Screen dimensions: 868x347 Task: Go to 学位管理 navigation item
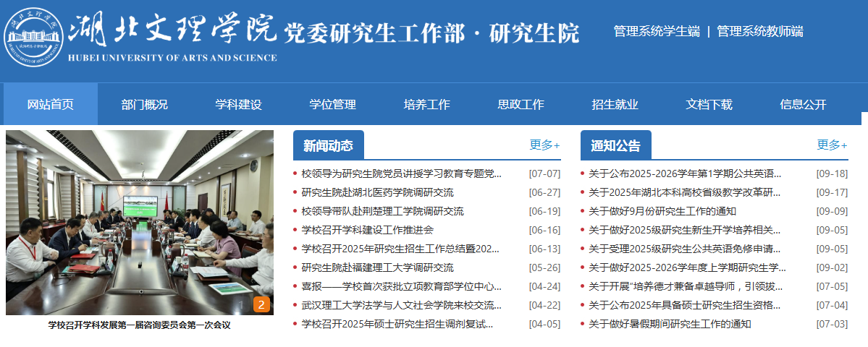(x=332, y=104)
